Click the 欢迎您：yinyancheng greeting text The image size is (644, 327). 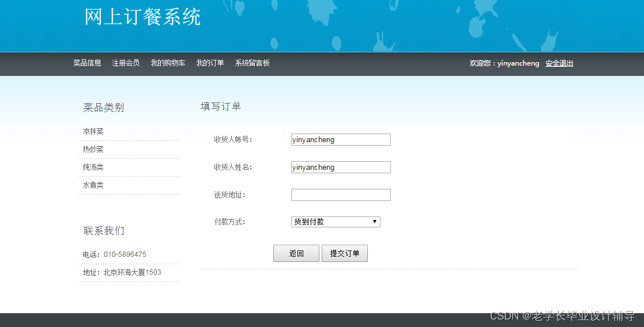pyautogui.click(x=504, y=63)
